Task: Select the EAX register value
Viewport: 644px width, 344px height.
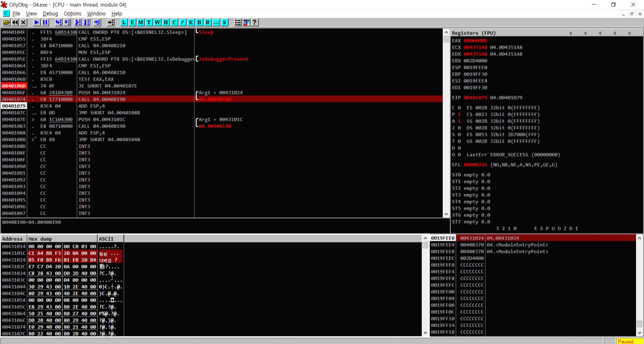Action: click(x=475, y=41)
